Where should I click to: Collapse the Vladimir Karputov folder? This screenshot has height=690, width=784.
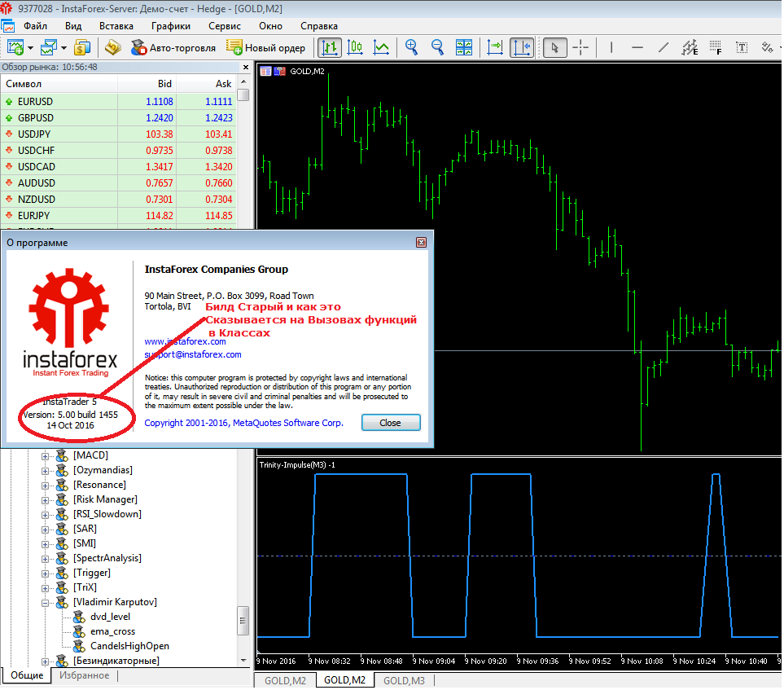tap(46, 601)
